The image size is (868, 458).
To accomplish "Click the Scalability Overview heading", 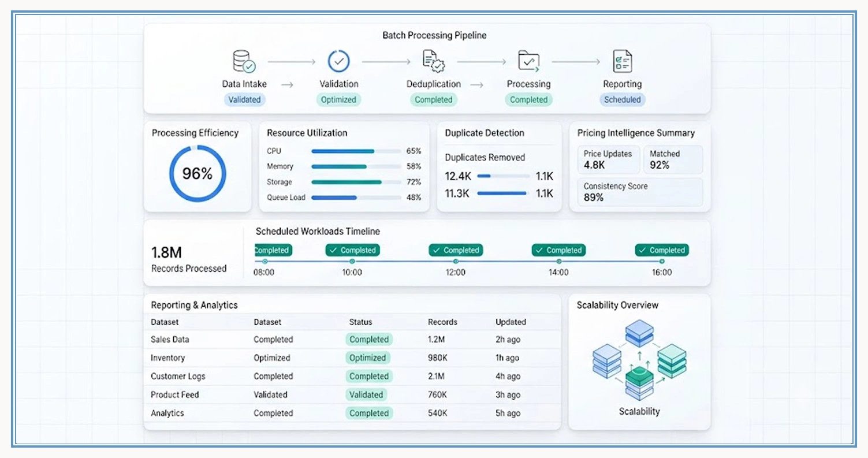I will pos(617,306).
